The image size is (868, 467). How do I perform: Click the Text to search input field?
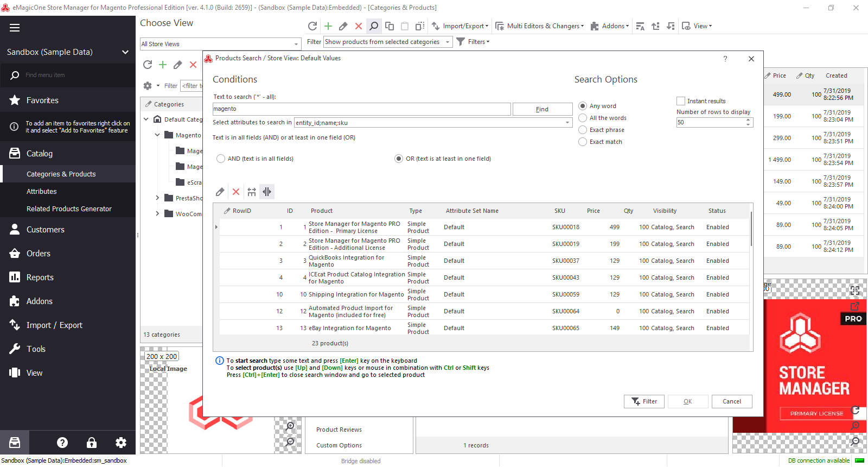[361, 109]
